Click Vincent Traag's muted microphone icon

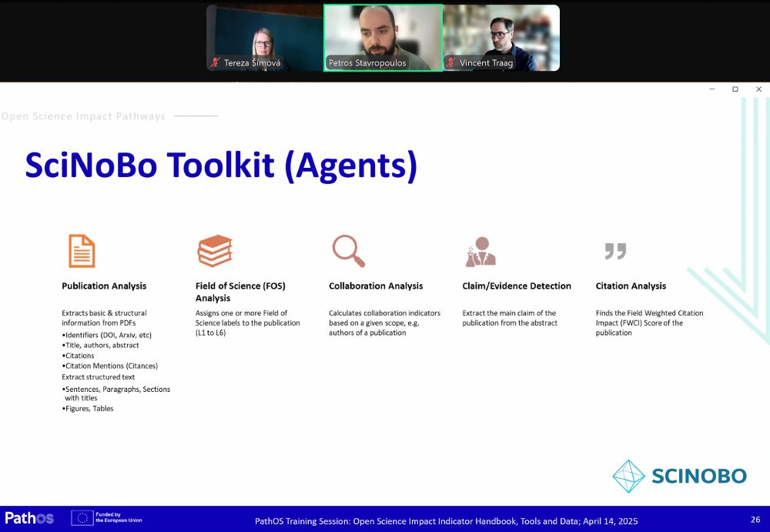450,62
